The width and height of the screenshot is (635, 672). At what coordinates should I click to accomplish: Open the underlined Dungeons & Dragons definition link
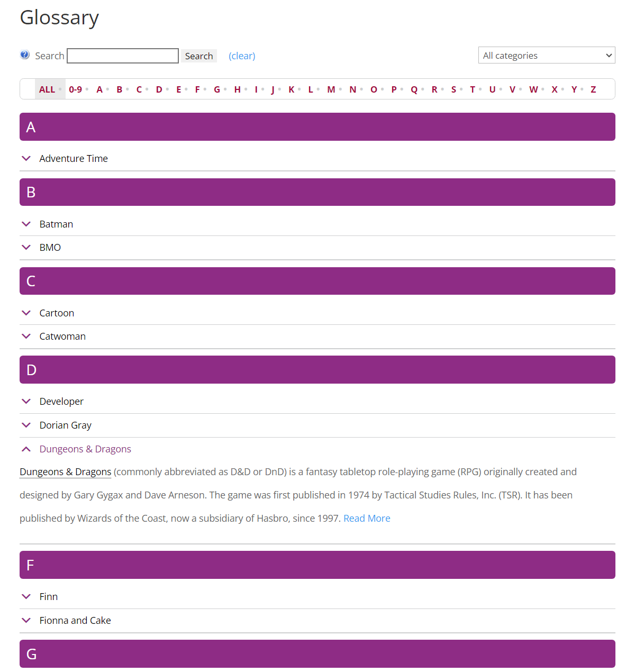point(66,471)
